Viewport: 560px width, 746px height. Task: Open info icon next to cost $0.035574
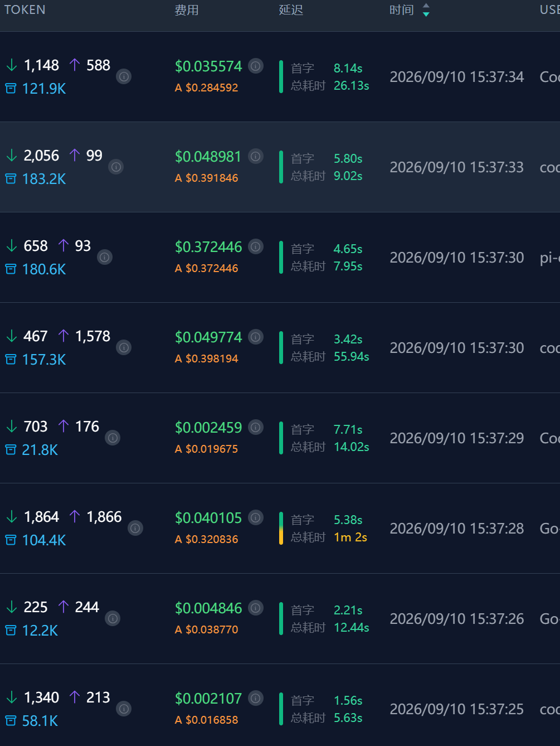click(x=256, y=66)
